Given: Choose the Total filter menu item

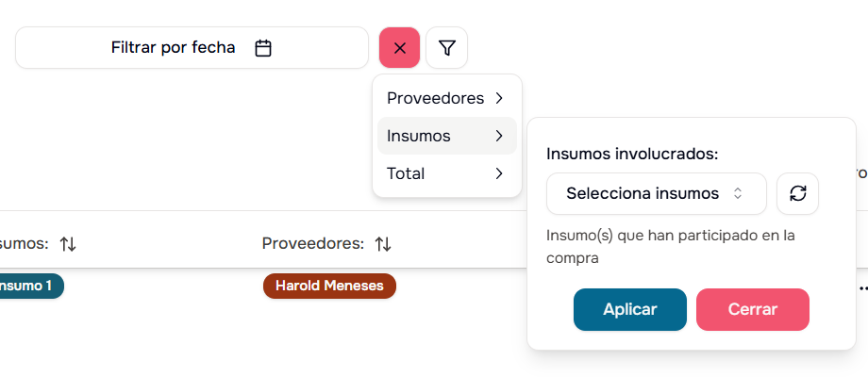Looking at the screenshot, I should point(407,173).
